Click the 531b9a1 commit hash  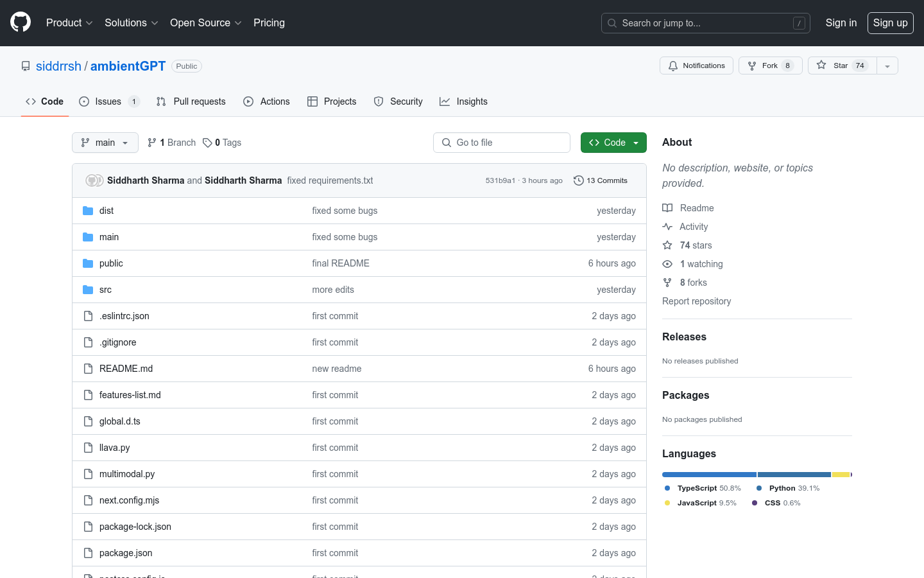pos(501,180)
